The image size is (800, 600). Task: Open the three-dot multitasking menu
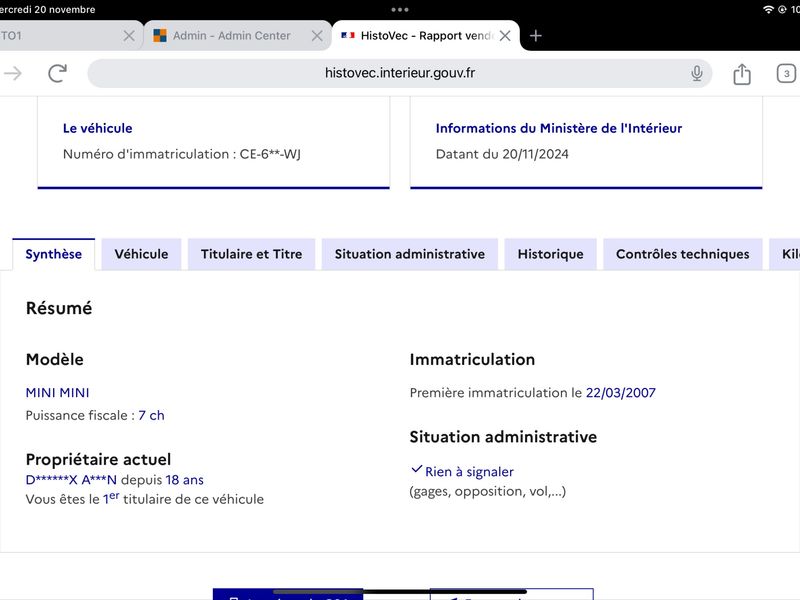point(400,10)
